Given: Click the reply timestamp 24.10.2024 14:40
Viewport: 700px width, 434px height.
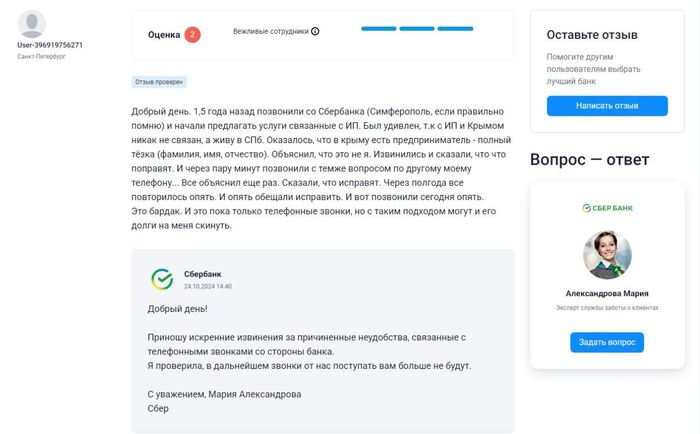Looking at the screenshot, I should coord(208,286).
